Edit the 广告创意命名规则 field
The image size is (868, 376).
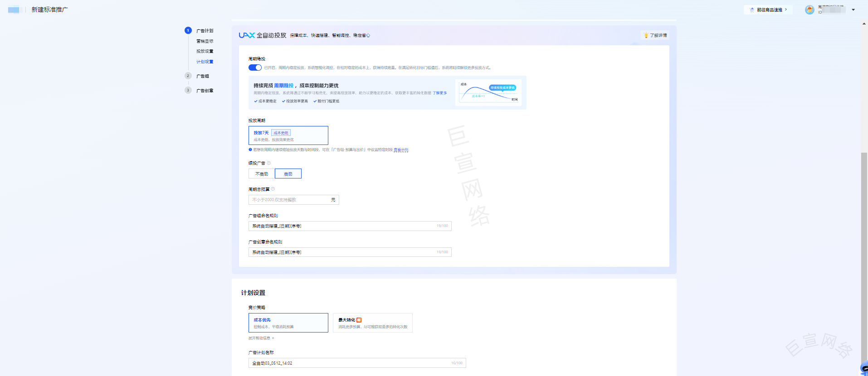click(x=350, y=252)
